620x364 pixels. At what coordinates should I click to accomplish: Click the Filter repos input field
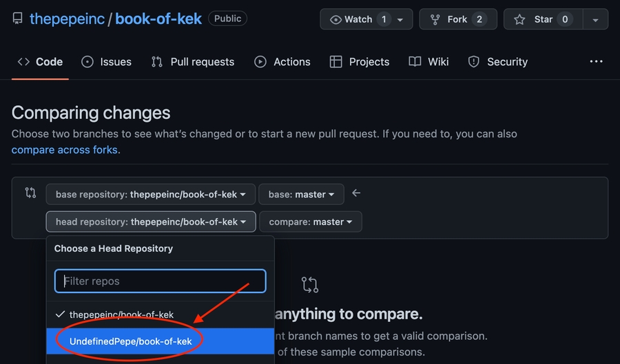coord(161,281)
